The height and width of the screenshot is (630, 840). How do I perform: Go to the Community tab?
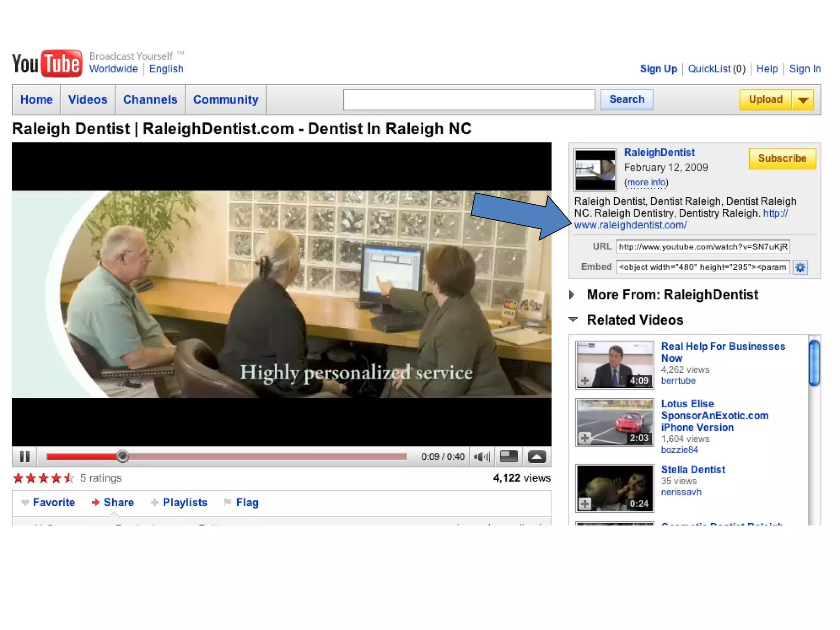click(x=226, y=100)
